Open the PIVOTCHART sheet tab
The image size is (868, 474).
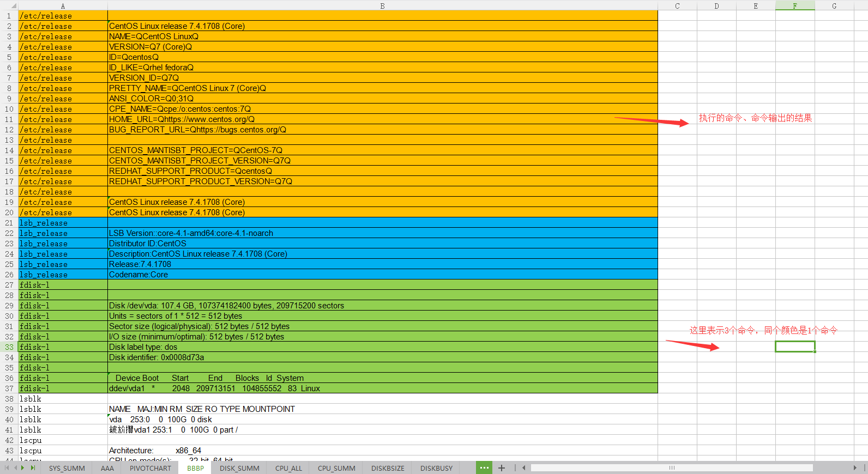click(x=150, y=468)
